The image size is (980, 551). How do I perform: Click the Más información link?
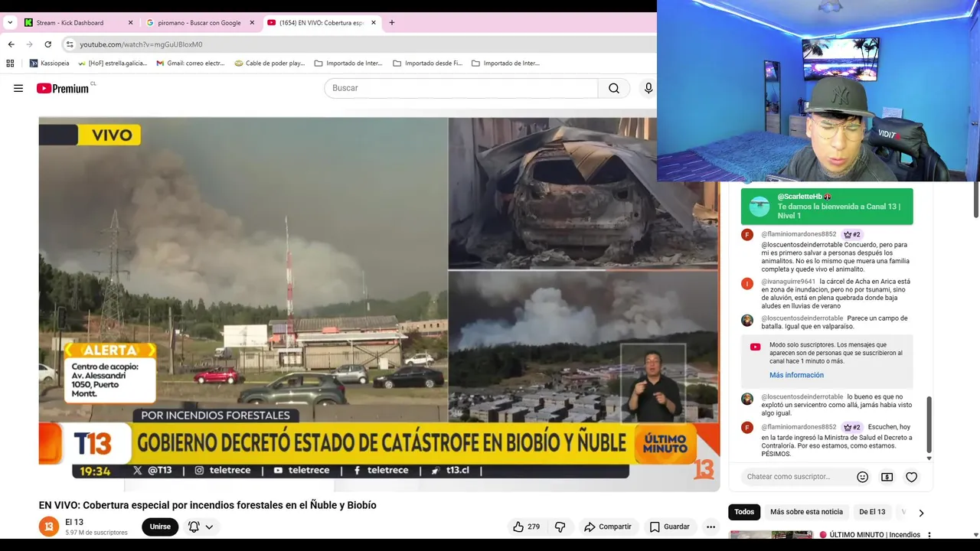point(796,375)
